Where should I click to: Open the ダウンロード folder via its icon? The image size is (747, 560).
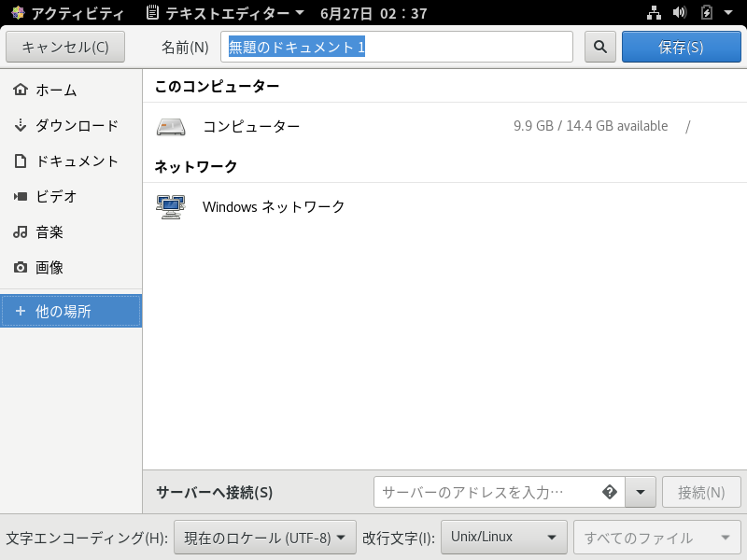[21, 125]
